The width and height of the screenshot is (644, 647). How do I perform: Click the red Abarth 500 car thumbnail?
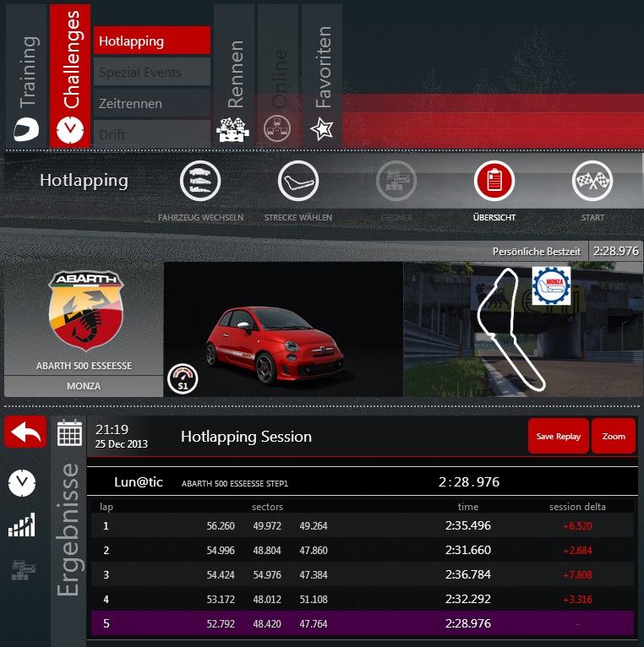point(284,329)
